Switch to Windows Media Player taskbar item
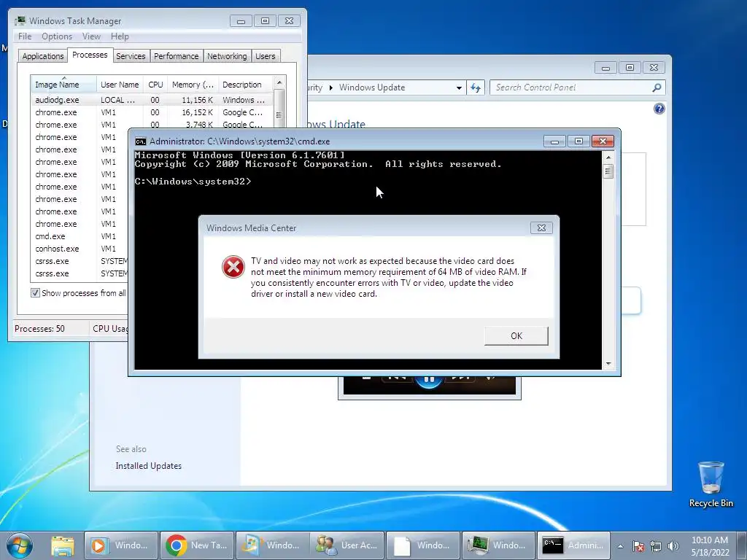 pos(121,545)
